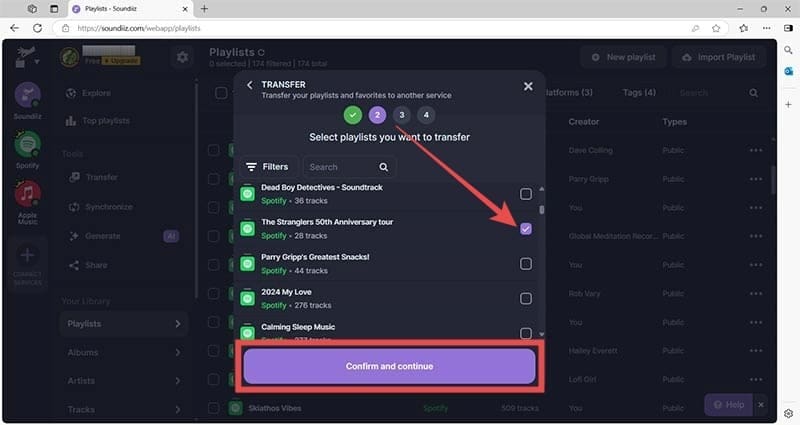Click the Spotify icon of The Stranglers playlist
The height and width of the screenshot is (425, 800).
click(247, 229)
